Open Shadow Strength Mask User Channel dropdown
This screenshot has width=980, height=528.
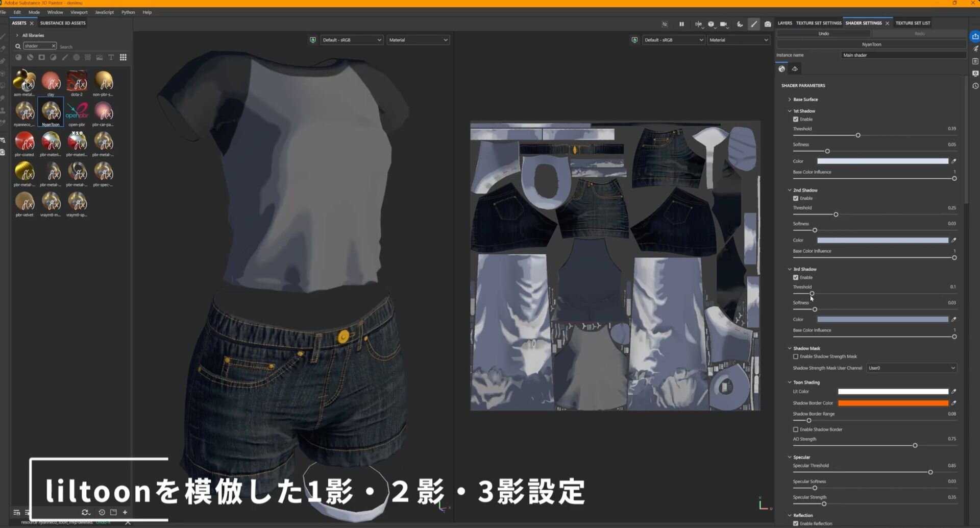tap(912, 368)
